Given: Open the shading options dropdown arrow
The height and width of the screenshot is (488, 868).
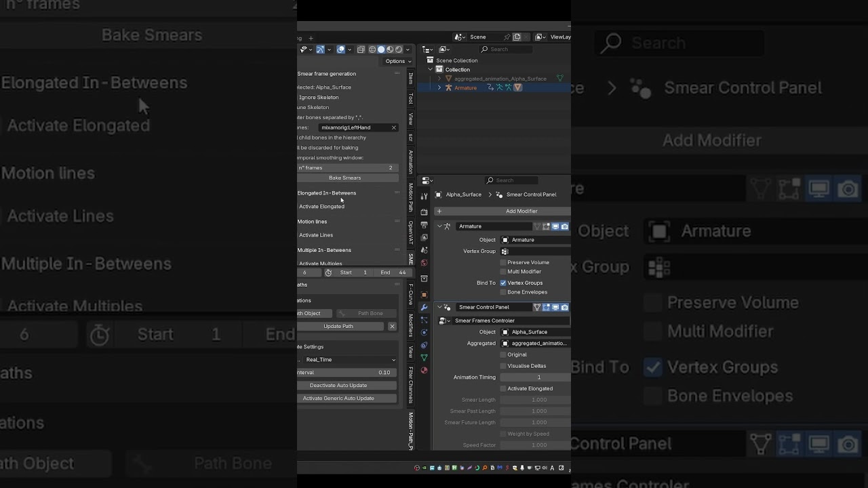Looking at the screenshot, I should [408, 49].
